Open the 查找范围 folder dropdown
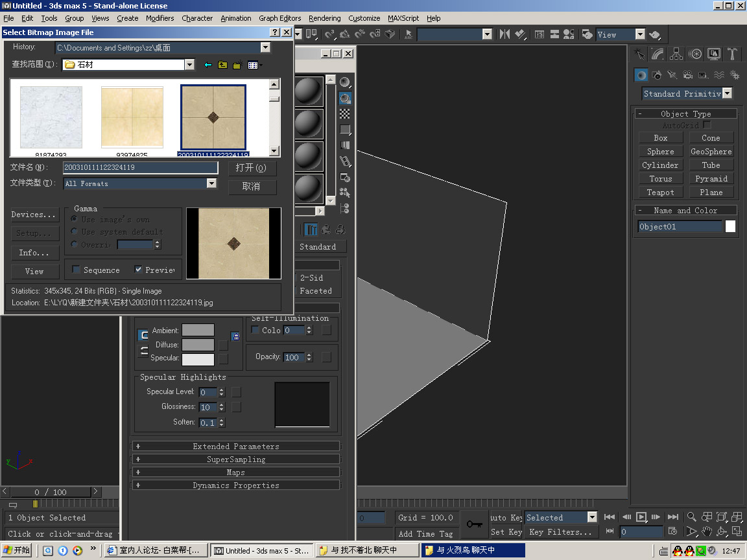This screenshot has height=560, width=747. click(189, 64)
